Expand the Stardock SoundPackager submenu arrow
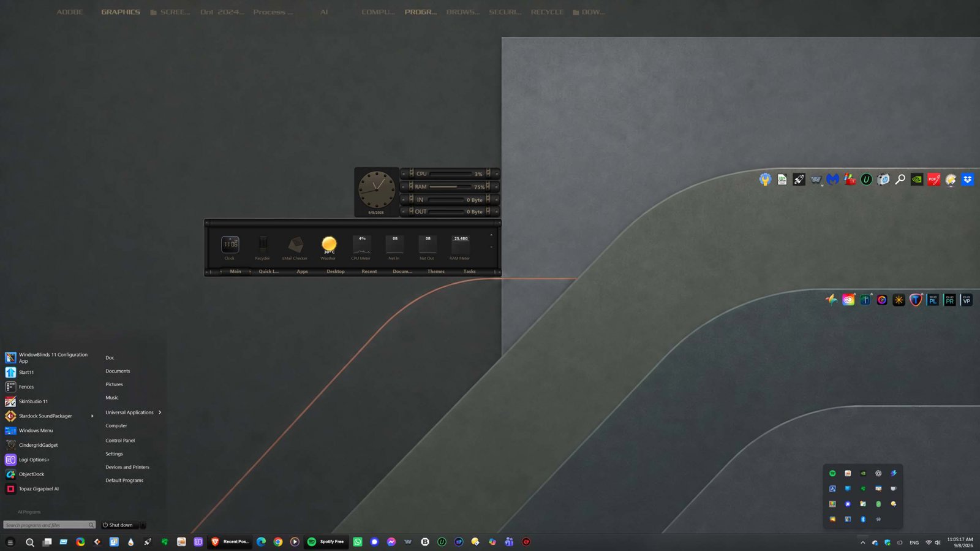Viewport: 980px width, 551px height. pos(92,416)
